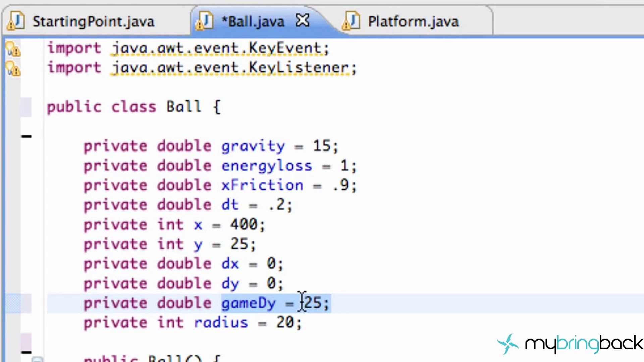
Task: Click the mybringback pinwheel logo
Action: (x=508, y=344)
